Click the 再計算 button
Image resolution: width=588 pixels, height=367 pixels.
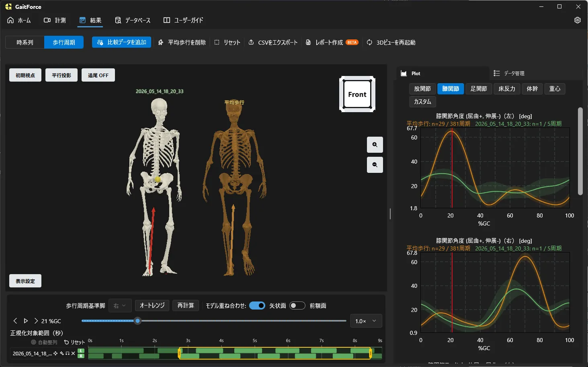click(186, 305)
